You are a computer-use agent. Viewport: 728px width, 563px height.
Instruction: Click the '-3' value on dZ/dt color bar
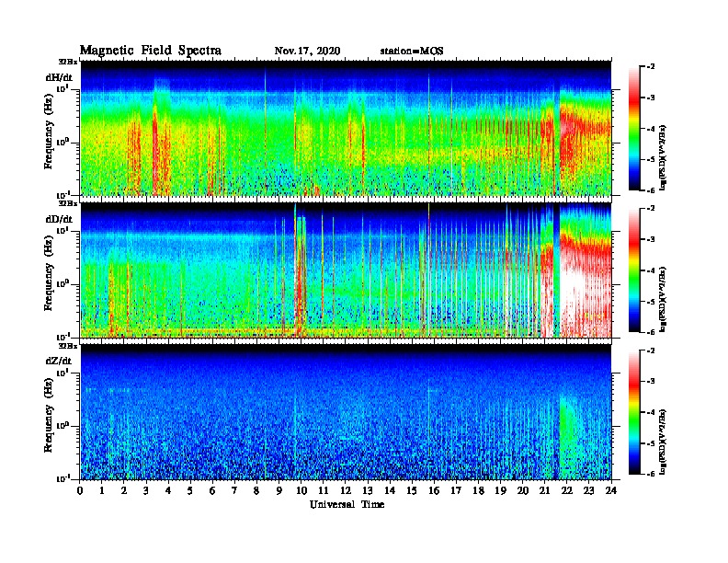click(651, 382)
